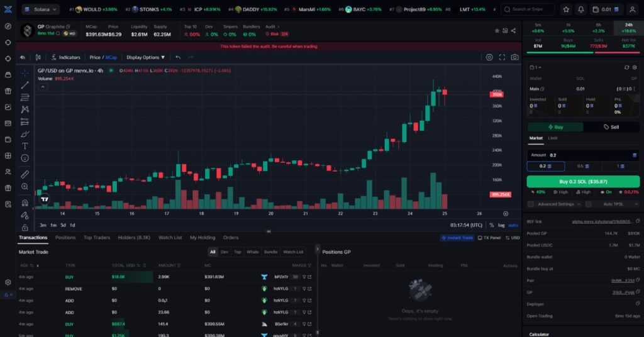This screenshot has height=337, width=644.
Task: Click the watchlist star in top bar
Action: coord(566,9)
